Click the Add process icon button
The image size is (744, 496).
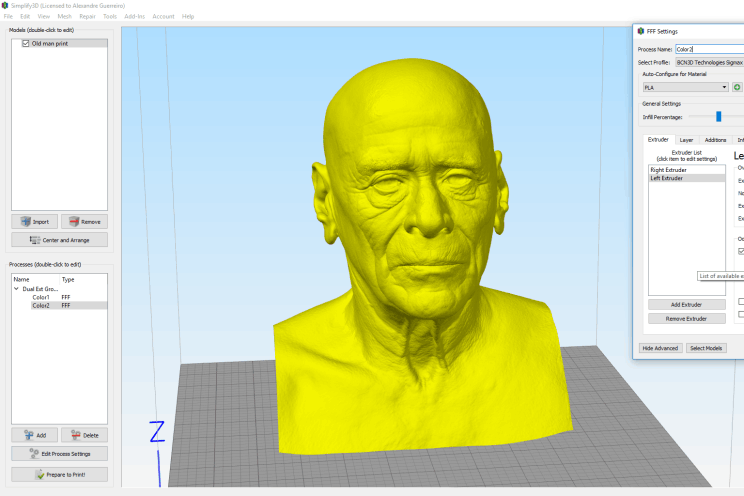pos(34,435)
